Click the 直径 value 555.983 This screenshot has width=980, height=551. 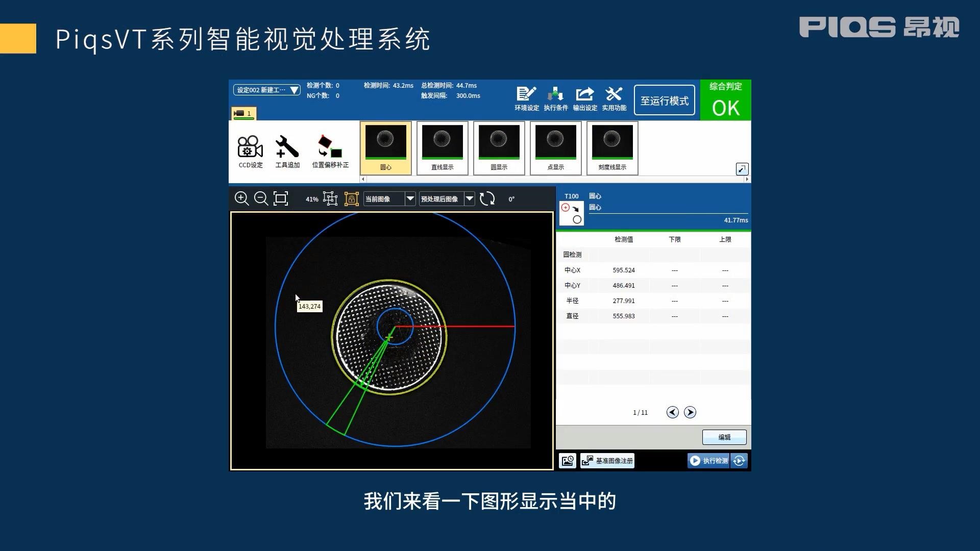(624, 316)
